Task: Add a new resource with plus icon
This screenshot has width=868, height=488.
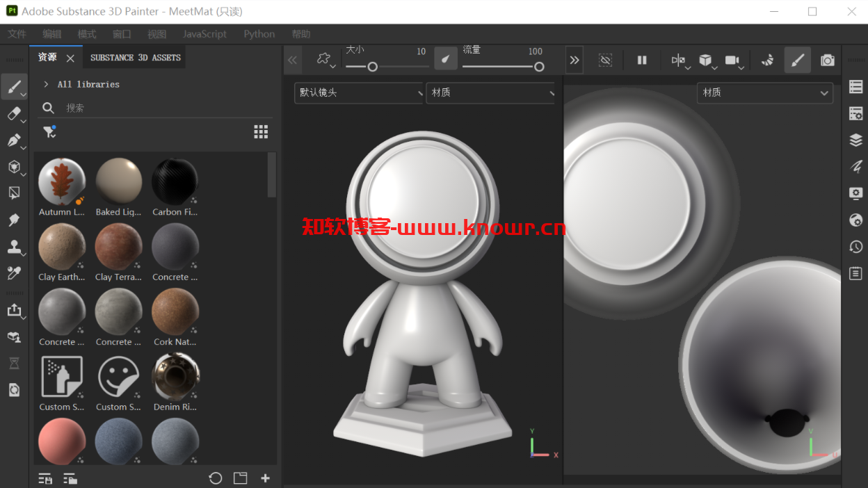Action: (265, 478)
